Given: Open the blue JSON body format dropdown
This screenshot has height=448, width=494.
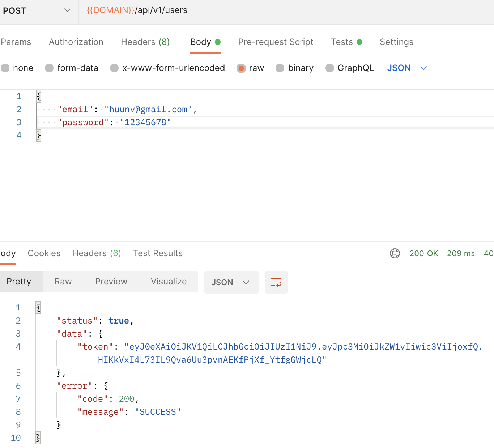Looking at the screenshot, I should (x=407, y=68).
